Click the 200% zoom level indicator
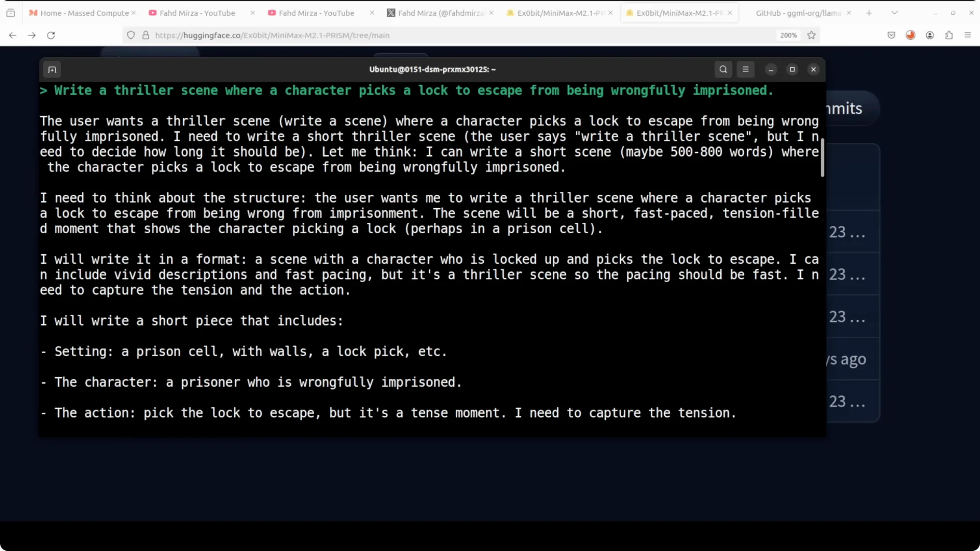This screenshot has height=551, width=980. (788, 35)
